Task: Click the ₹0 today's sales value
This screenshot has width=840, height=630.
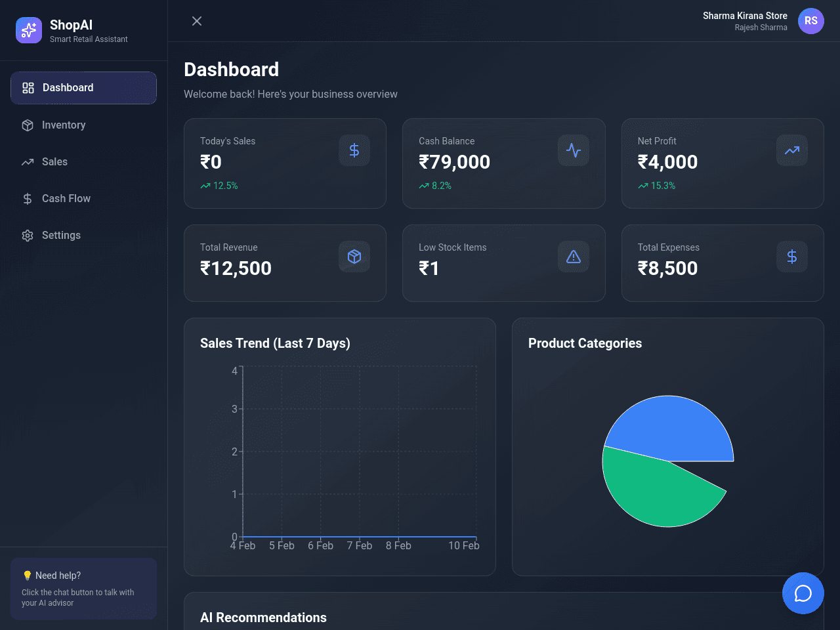Action: [x=211, y=162]
